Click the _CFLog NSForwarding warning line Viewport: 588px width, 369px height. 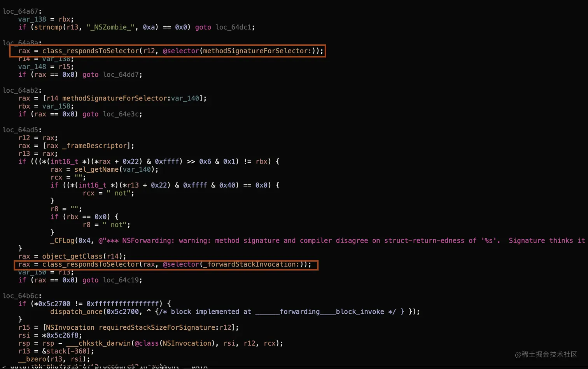click(318, 241)
